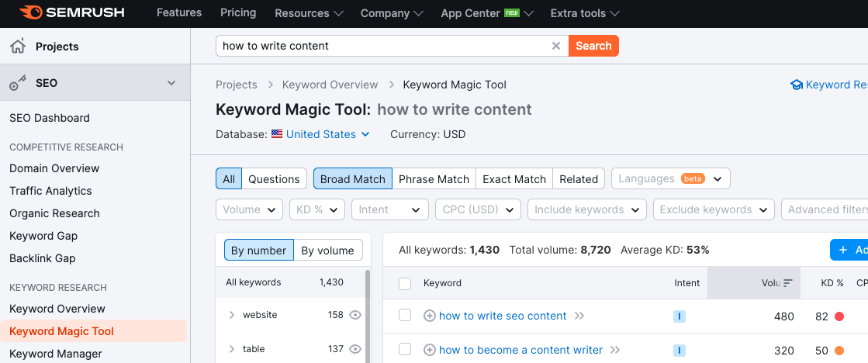Open the United States database dropdown
Viewport: 868px width, 363px height.
(320, 134)
